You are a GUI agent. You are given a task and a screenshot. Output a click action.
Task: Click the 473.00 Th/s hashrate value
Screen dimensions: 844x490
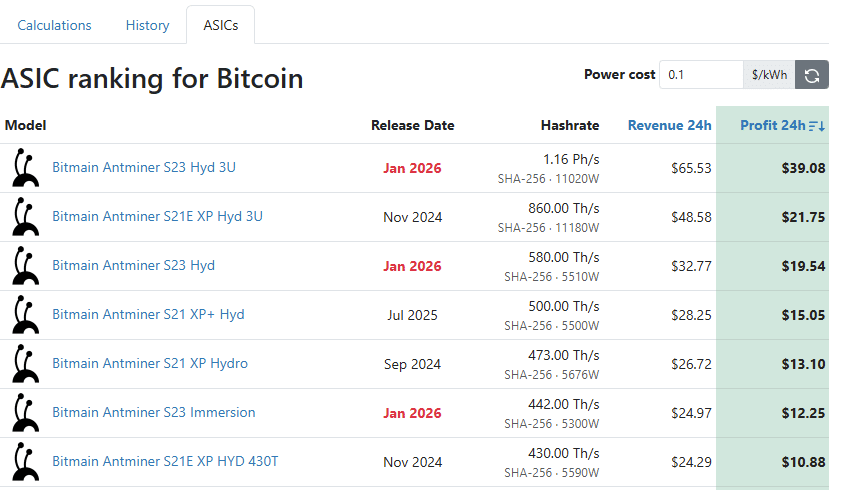click(x=564, y=356)
